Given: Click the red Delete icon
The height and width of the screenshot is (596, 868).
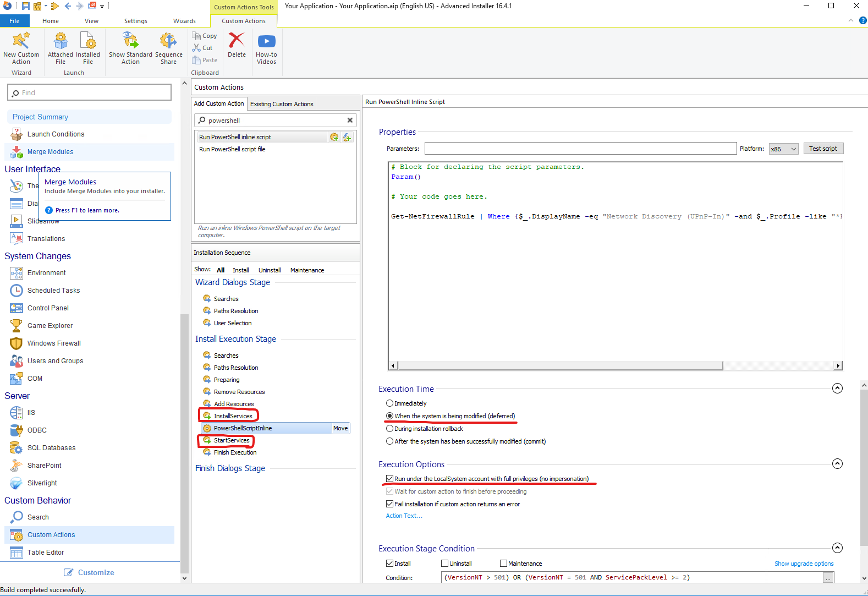Looking at the screenshot, I should pos(237,41).
